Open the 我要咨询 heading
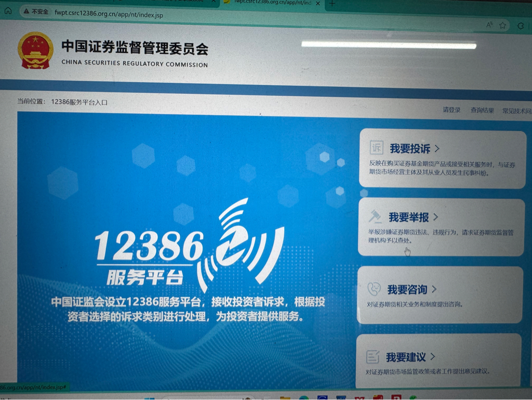The image size is (532, 400). [x=407, y=290]
